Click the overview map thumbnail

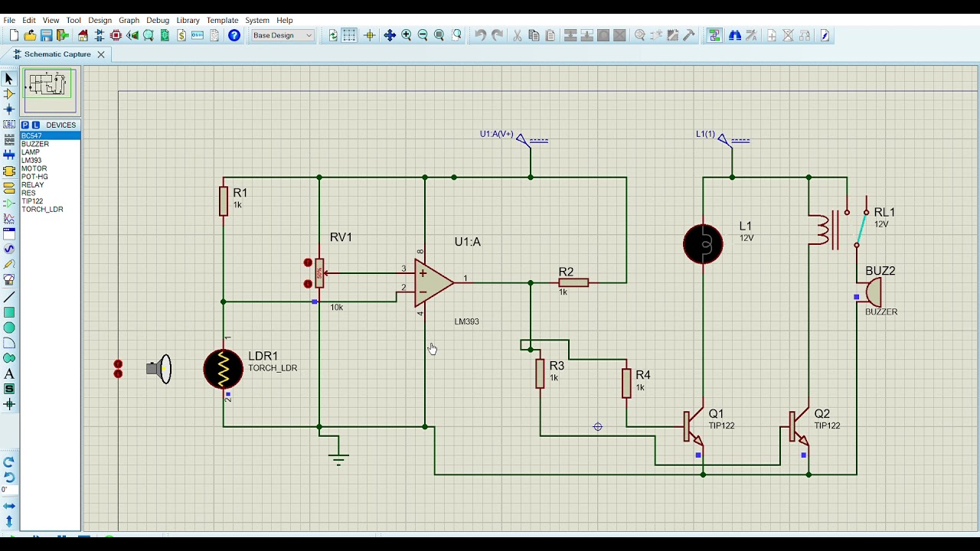[x=50, y=90]
